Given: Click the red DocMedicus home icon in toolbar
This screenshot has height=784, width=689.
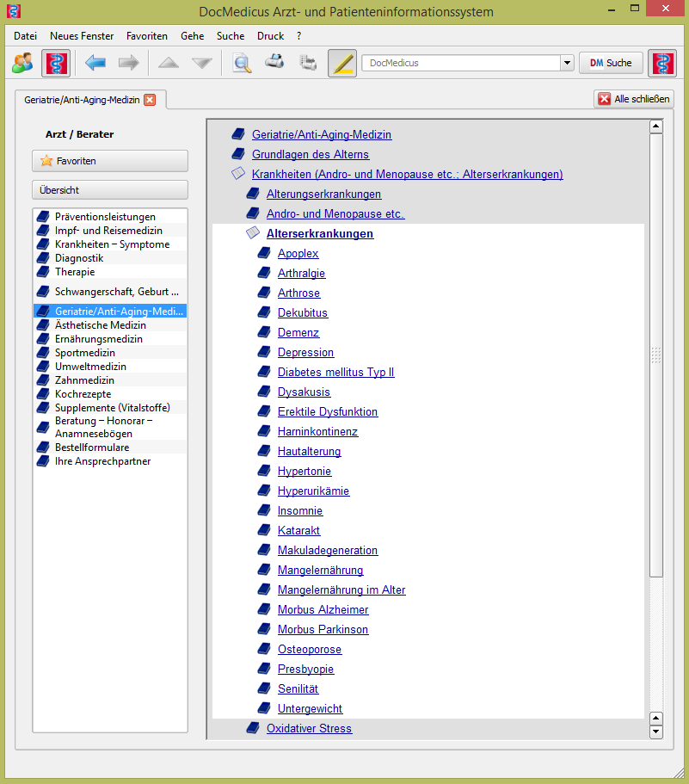Looking at the screenshot, I should click(55, 63).
